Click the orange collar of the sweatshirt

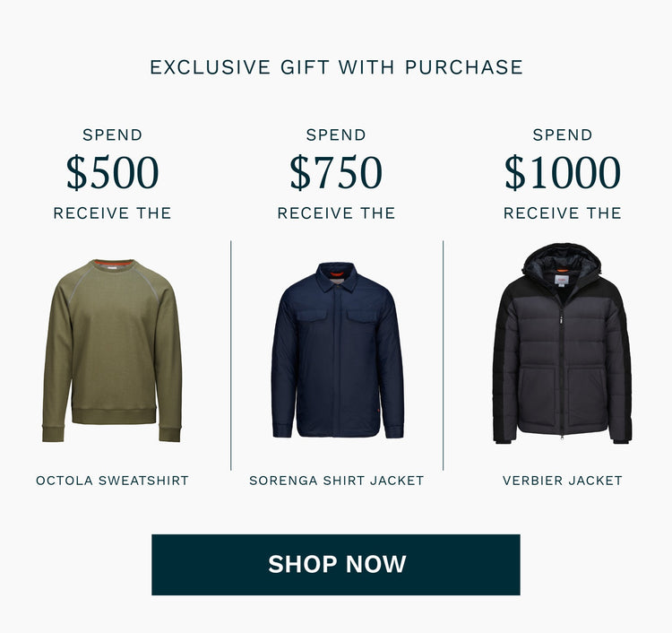114,263
